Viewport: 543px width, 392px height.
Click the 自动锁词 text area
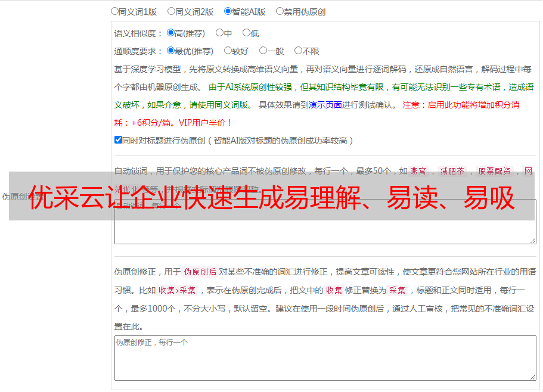325,222
